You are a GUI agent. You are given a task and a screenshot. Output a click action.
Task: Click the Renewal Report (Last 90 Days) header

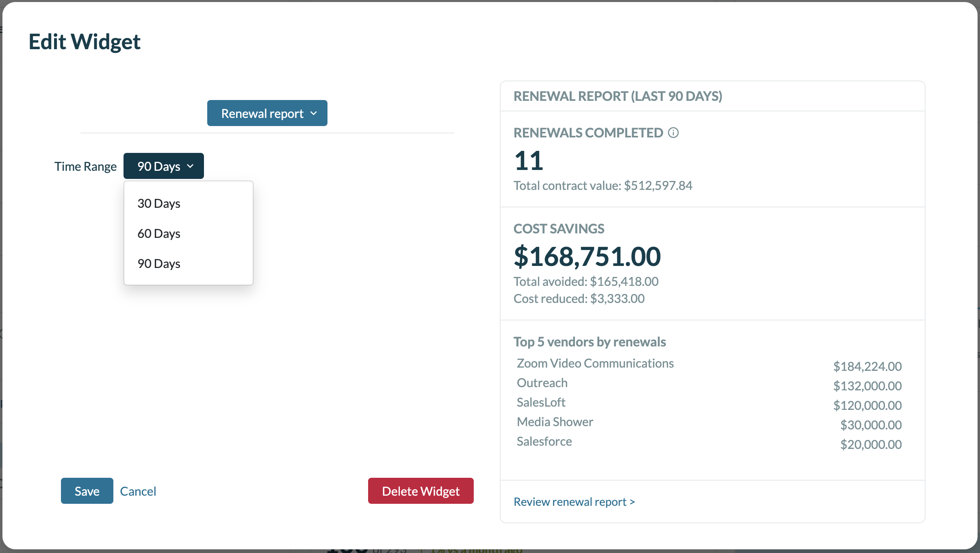[x=618, y=96]
